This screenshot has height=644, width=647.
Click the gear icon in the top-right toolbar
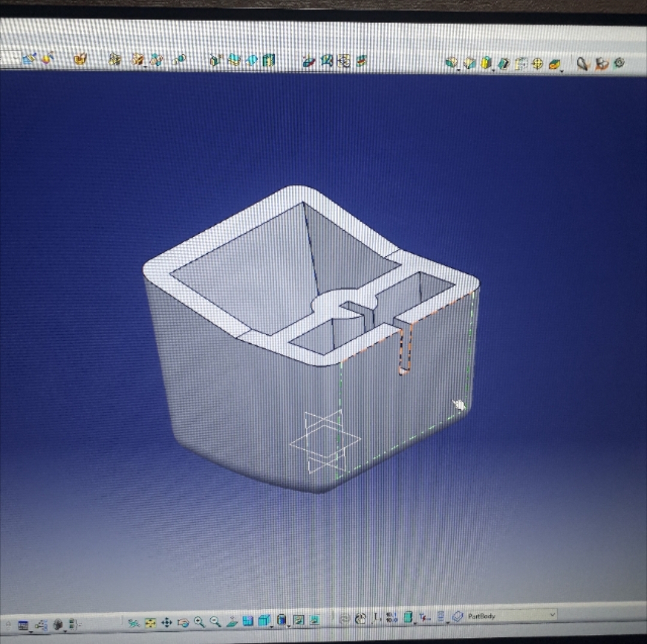point(619,63)
